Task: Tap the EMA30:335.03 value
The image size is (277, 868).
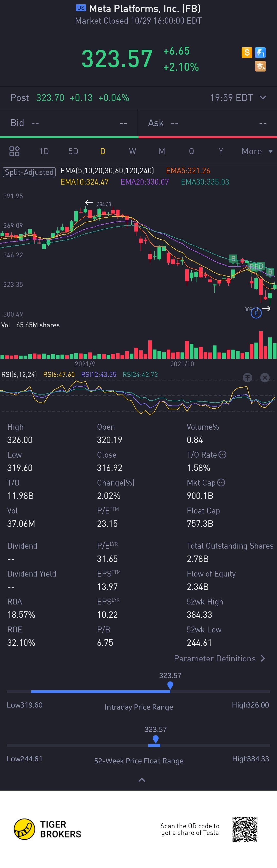Action: 205,182
